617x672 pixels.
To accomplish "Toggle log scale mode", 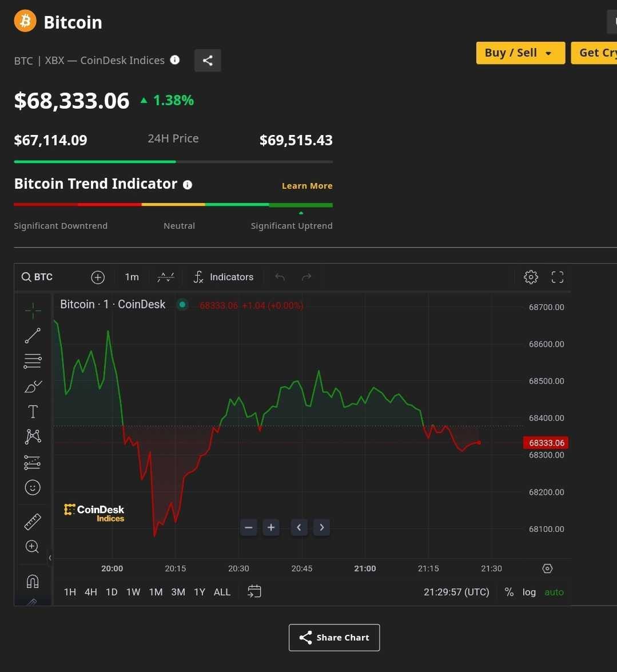I will [x=529, y=593].
